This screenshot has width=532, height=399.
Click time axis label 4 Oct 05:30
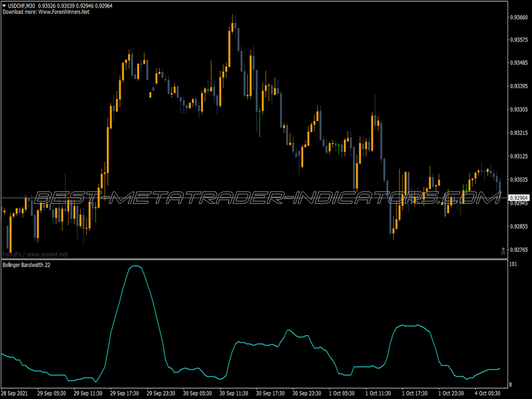488,393
